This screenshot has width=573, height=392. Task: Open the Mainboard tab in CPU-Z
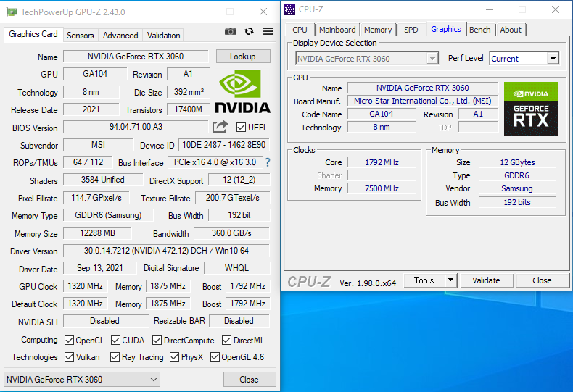pos(337,30)
